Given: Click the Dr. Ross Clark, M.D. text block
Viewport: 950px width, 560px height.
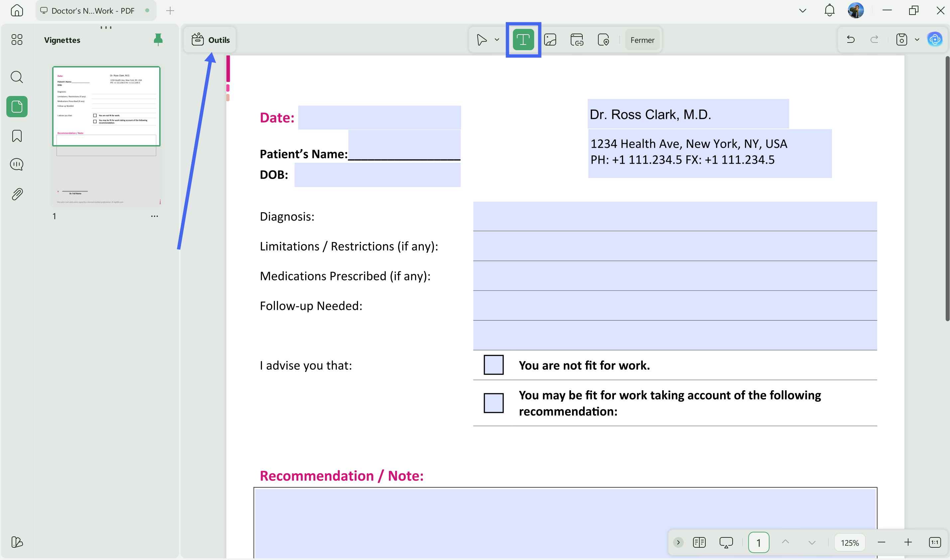Looking at the screenshot, I should (x=688, y=114).
